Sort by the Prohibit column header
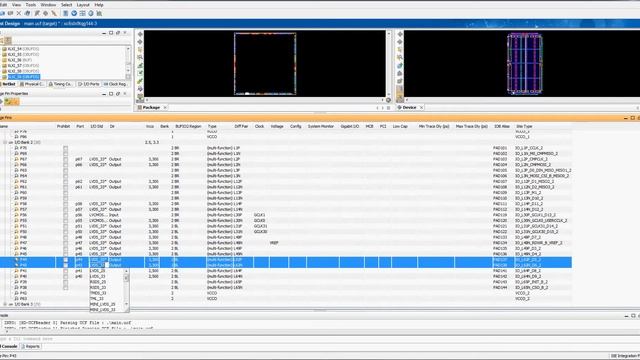Screen dimensions: 640x360 63,127
